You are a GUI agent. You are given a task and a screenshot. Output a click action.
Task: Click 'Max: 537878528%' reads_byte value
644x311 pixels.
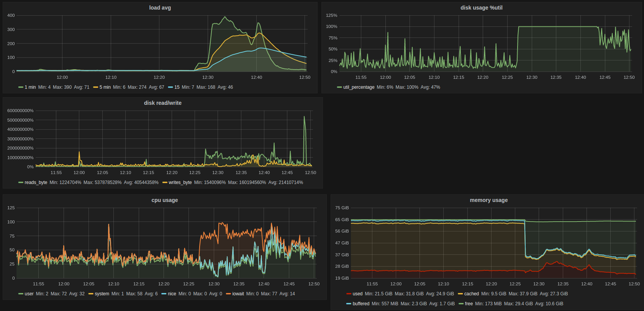point(102,182)
